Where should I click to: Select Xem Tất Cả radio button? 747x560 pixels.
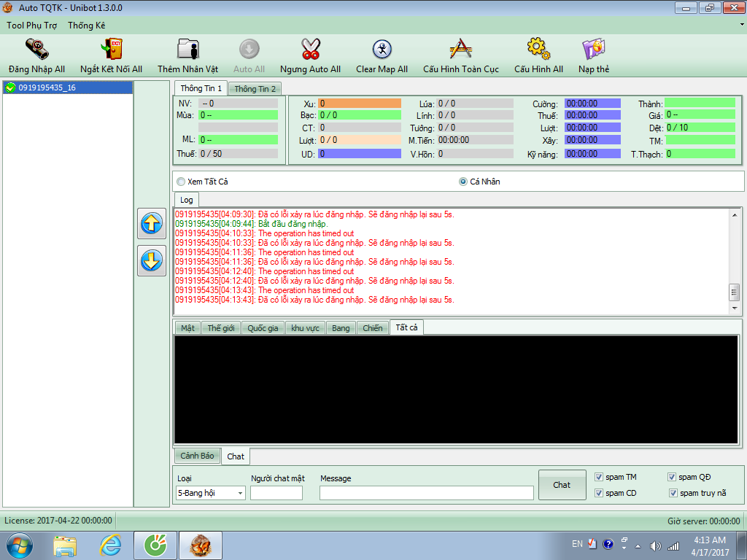point(181,182)
